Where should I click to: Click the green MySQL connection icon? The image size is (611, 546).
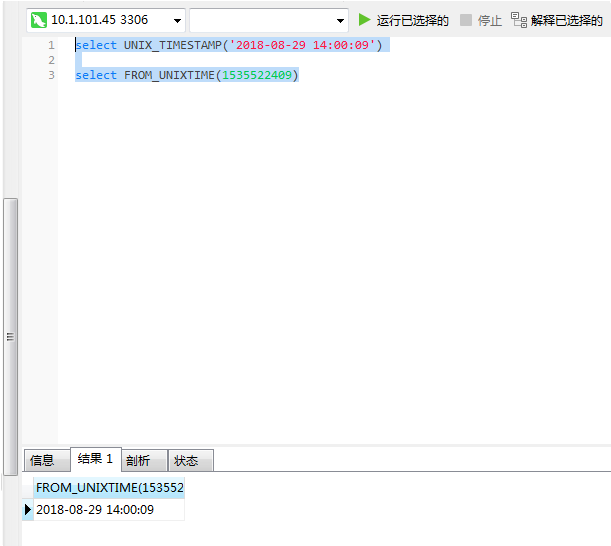[39, 20]
